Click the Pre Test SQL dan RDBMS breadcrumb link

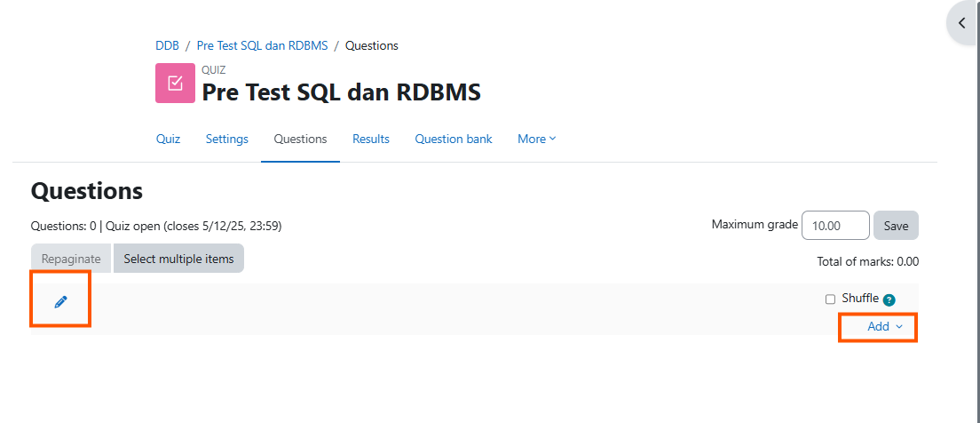pos(262,46)
